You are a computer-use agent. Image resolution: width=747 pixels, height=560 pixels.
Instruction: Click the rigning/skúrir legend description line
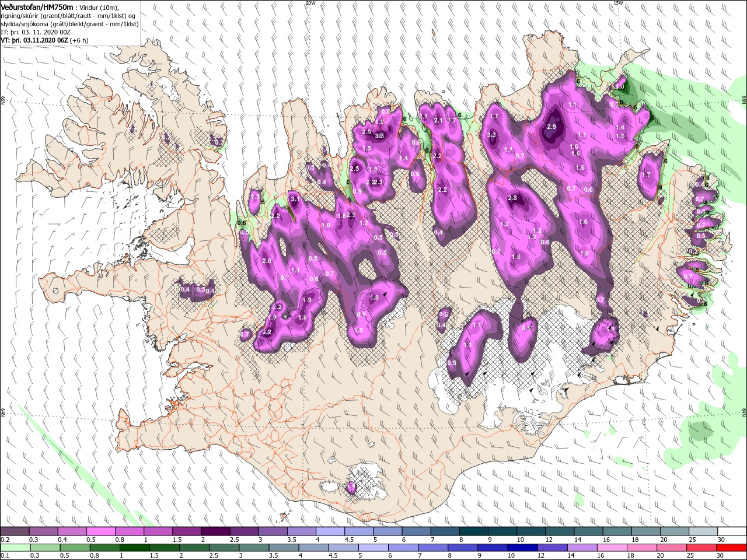click(x=68, y=15)
